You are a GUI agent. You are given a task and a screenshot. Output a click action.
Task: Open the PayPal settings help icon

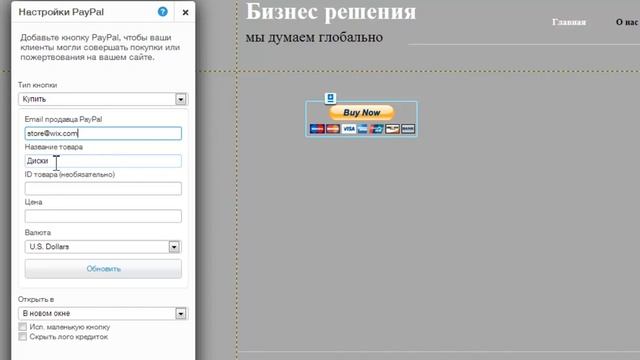(x=162, y=12)
